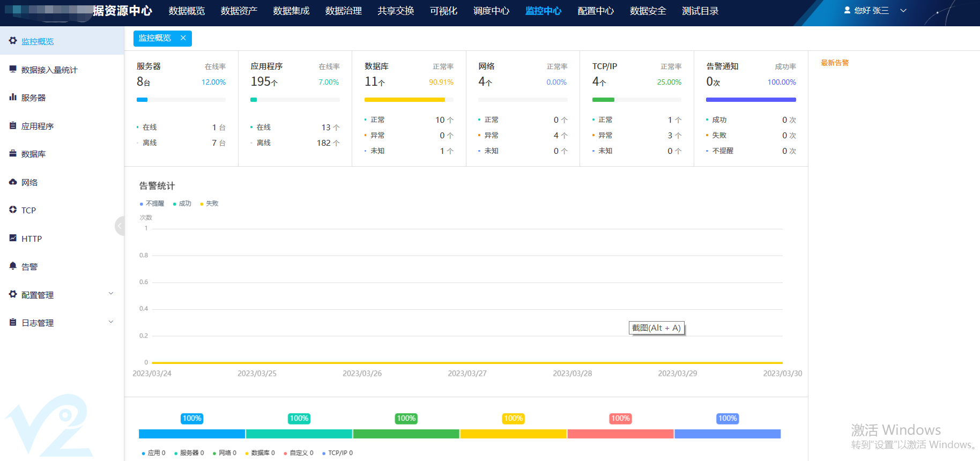Image resolution: width=980 pixels, height=461 pixels.
Task: Toggle the TCP/IP 0 legend entry
Action: [x=338, y=453]
